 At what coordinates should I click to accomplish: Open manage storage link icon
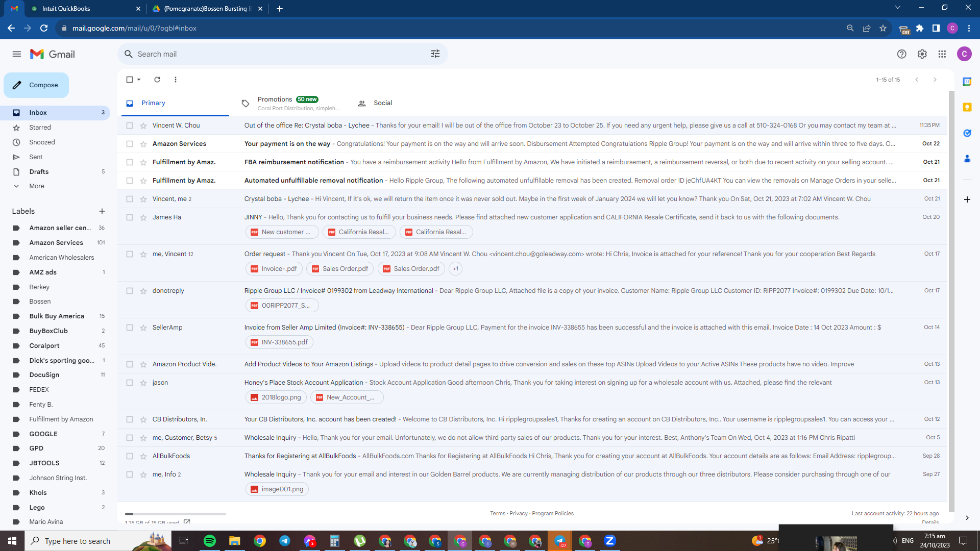187,522
